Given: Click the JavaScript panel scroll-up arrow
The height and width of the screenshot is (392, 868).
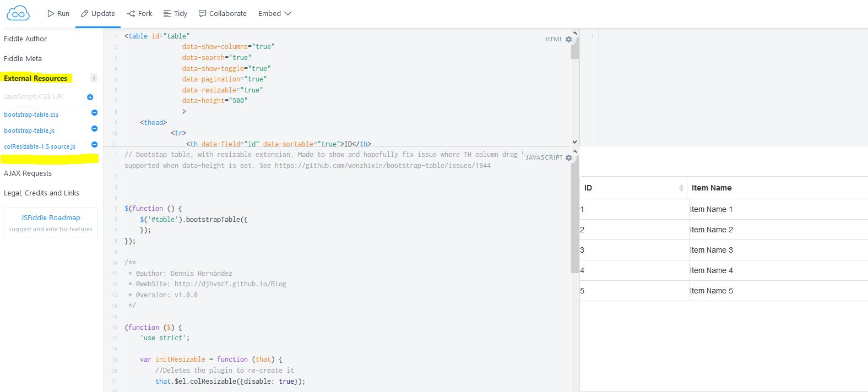Looking at the screenshot, I should tap(575, 151).
